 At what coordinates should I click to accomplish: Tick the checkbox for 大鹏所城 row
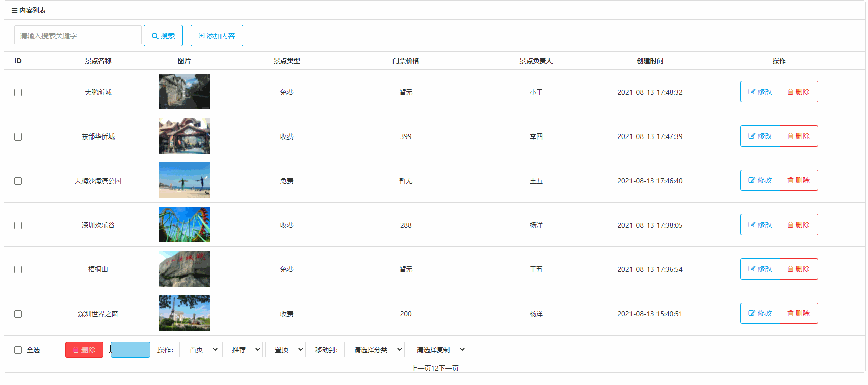[x=18, y=92]
